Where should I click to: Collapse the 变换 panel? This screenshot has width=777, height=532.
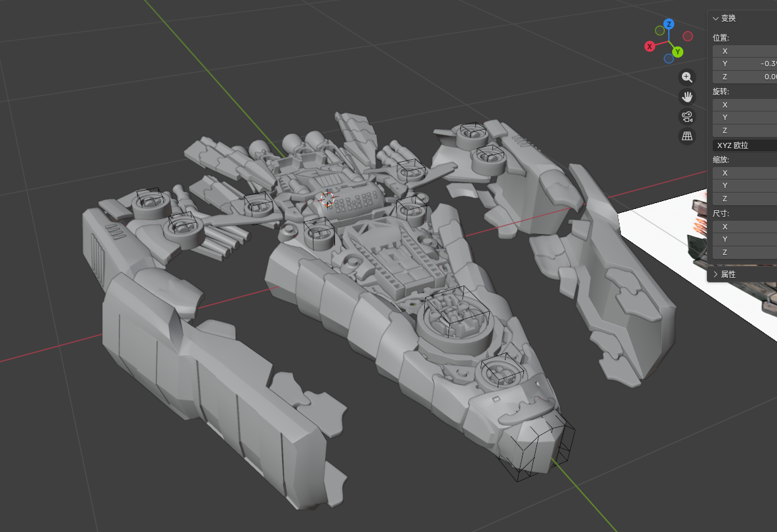coord(716,18)
